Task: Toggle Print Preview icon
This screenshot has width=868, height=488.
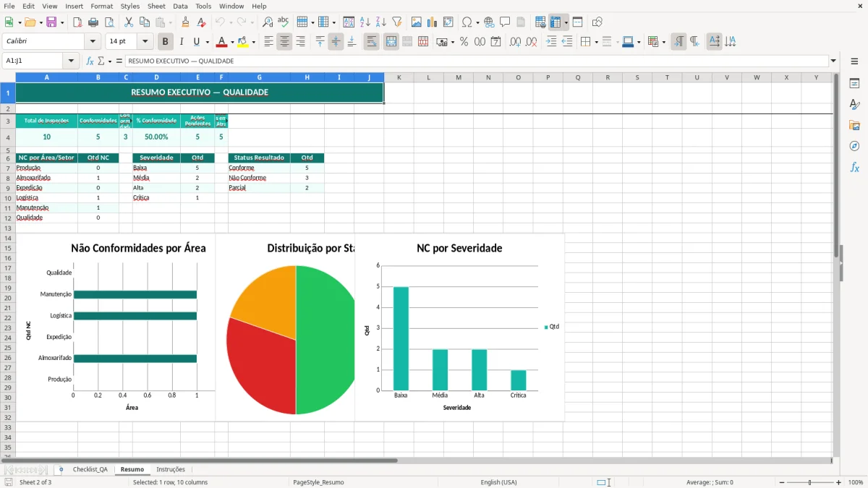Action: click(x=109, y=22)
